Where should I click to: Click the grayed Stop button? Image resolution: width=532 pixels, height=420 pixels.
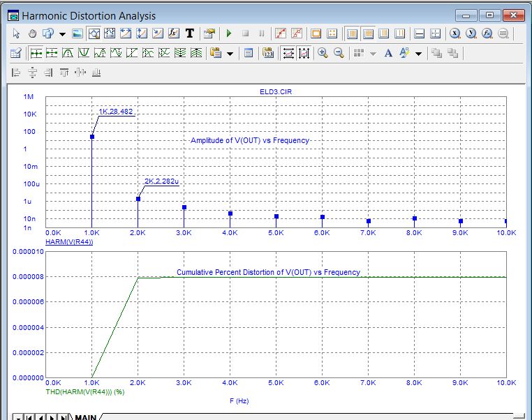click(x=245, y=33)
